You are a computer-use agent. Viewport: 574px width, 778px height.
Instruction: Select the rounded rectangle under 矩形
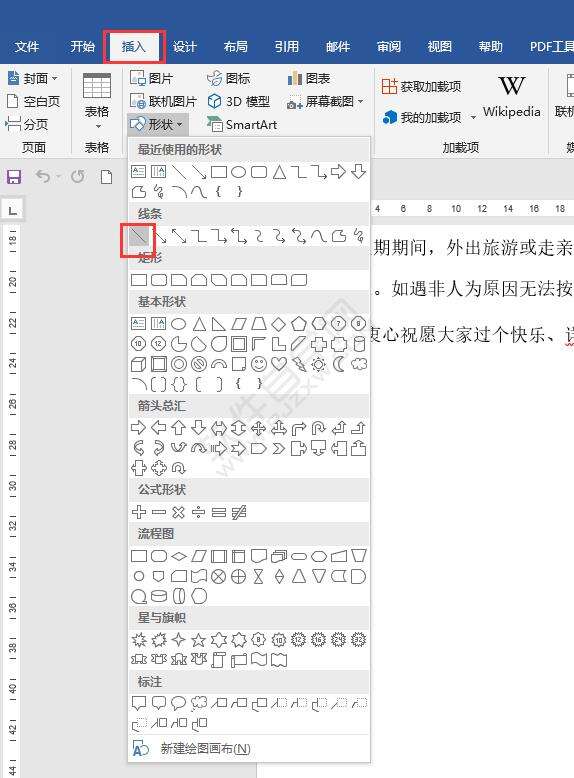pos(159,280)
